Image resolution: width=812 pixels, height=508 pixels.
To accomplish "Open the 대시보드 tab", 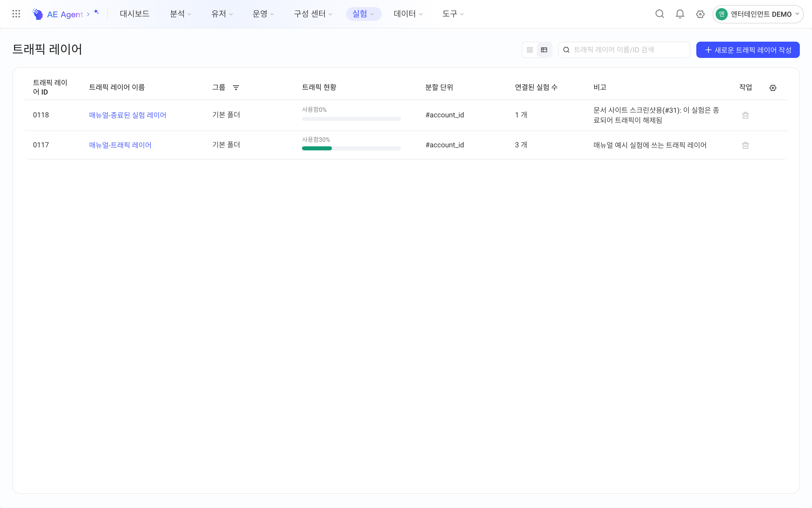I will coord(134,14).
